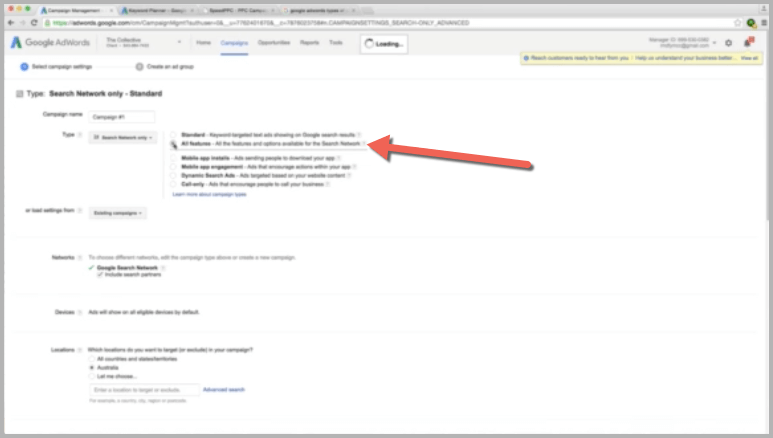The width and height of the screenshot is (773, 438).
Task: Click Reach customers ready to hear notification
Action: click(x=580, y=58)
